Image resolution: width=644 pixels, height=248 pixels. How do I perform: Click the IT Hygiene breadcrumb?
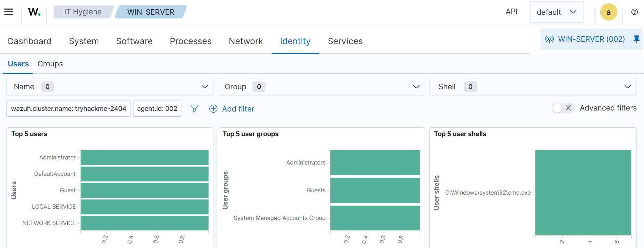(x=83, y=12)
